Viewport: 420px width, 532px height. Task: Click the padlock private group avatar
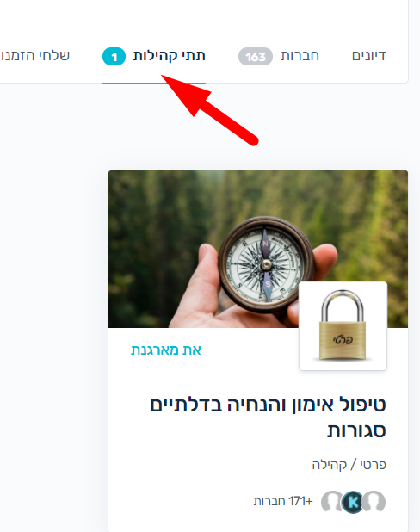343,325
